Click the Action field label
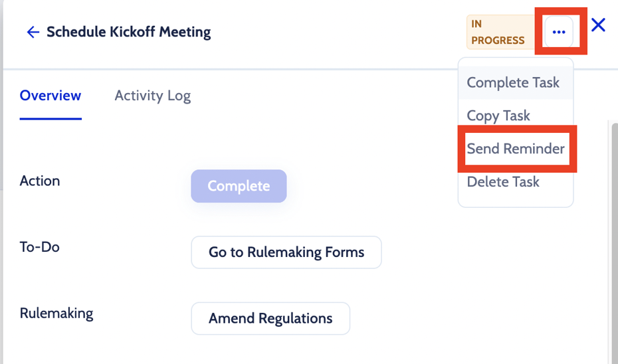The height and width of the screenshot is (364, 618). pyautogui.click(x=40, y=181)
